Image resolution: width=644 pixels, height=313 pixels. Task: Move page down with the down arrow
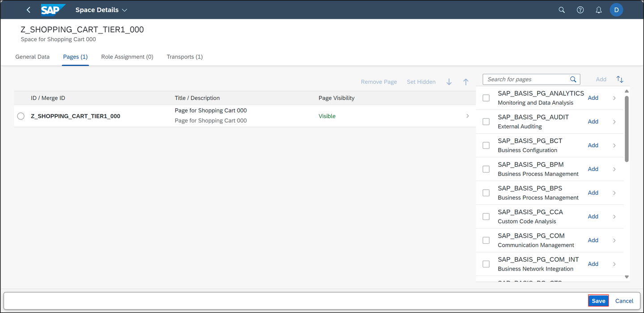pos(449,82)
